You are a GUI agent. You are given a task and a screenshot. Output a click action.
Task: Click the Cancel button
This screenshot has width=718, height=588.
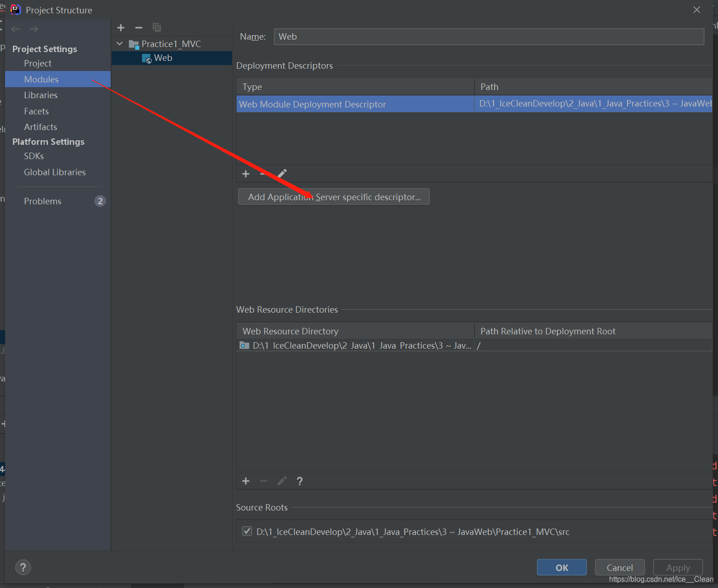pos(620,568)
